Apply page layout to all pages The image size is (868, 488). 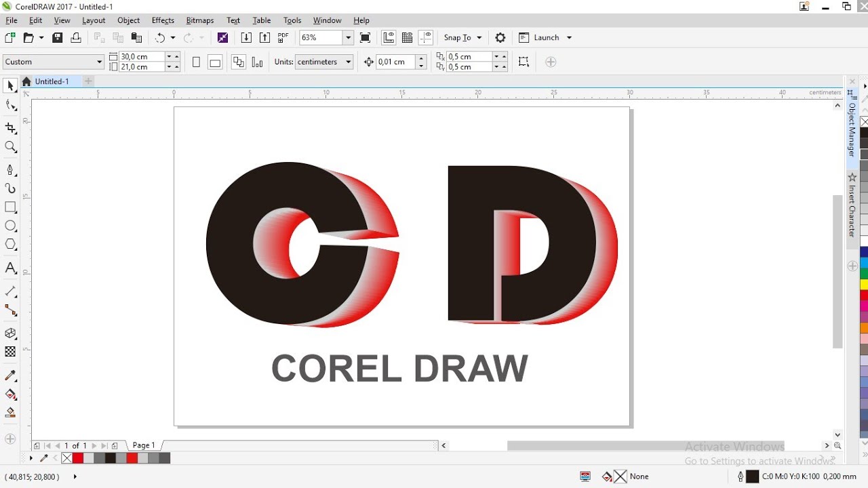point(238,62)
